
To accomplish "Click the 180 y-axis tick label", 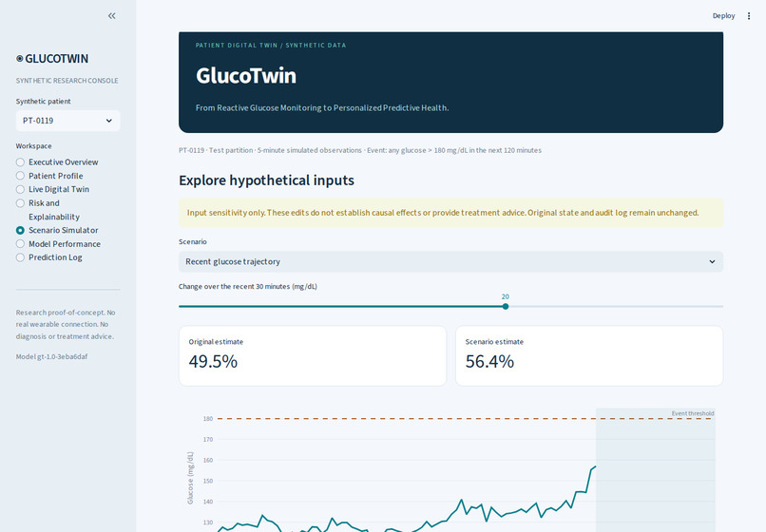I will coord(207,419).
